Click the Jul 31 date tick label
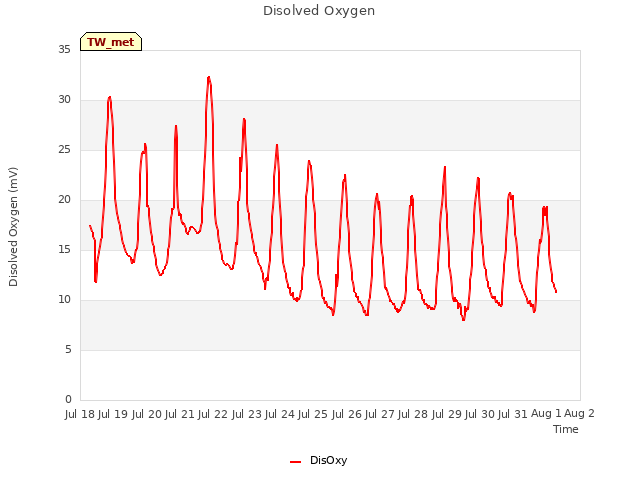640x480 pixels. (x=513, y=414)
